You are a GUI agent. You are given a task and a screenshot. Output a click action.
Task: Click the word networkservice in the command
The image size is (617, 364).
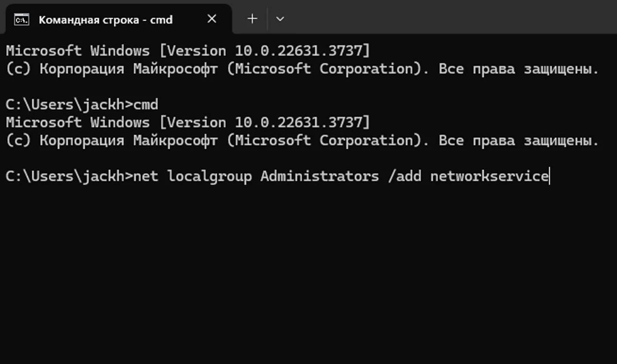(489, 176)
